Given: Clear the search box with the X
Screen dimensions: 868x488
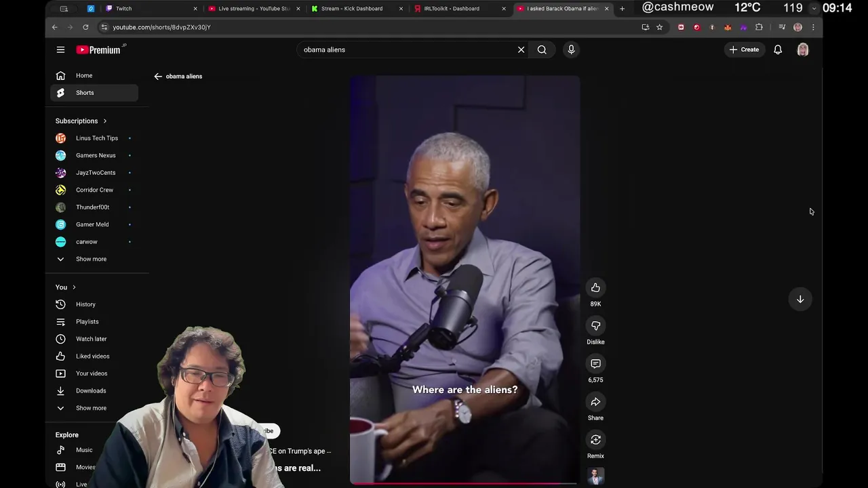Looking at the screenshot, I should [x=521, y=49].
